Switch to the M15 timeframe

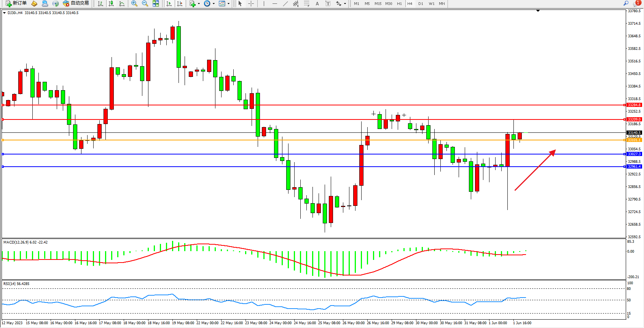click(x=378, y=3)
